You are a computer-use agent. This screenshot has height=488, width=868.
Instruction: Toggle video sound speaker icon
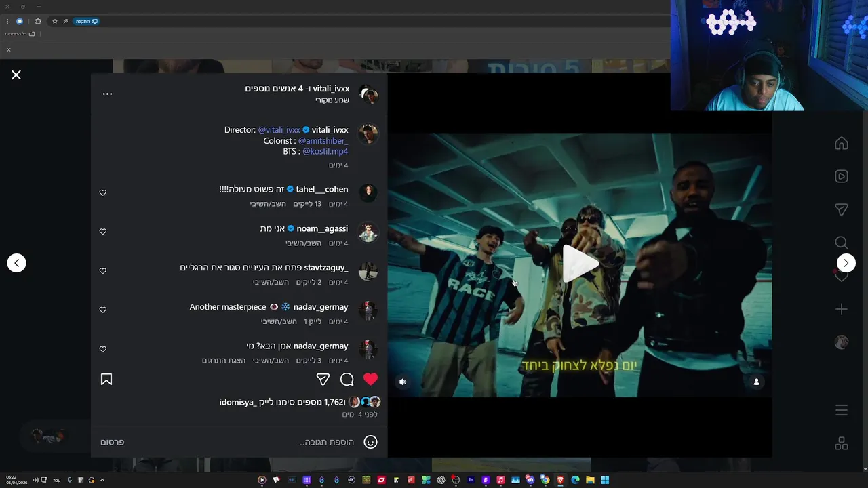pos(403,382)
